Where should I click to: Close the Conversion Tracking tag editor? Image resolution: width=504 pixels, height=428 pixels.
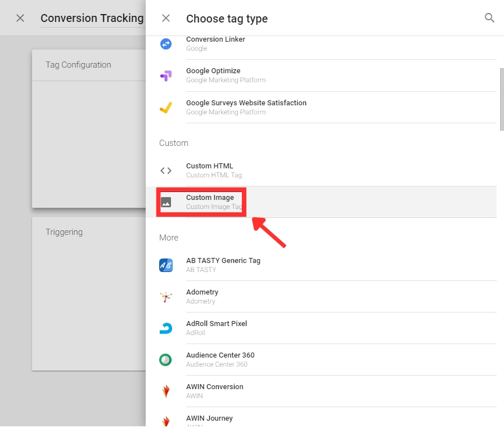(20, 19)
